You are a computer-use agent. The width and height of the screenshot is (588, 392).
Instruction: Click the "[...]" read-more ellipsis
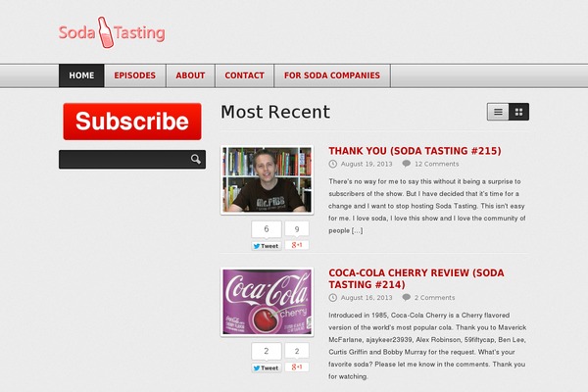click(357, 230)
